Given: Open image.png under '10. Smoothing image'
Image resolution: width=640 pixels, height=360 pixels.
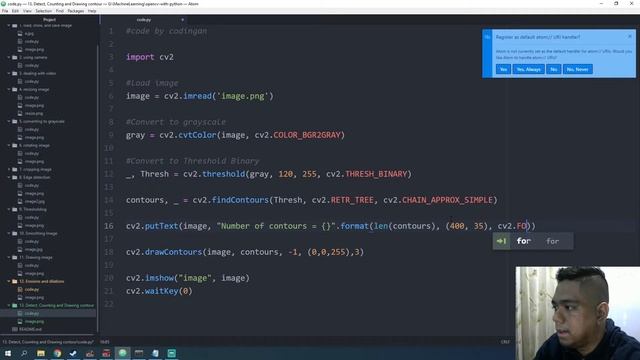Looking at the screenshot, I should pos(34,249).
